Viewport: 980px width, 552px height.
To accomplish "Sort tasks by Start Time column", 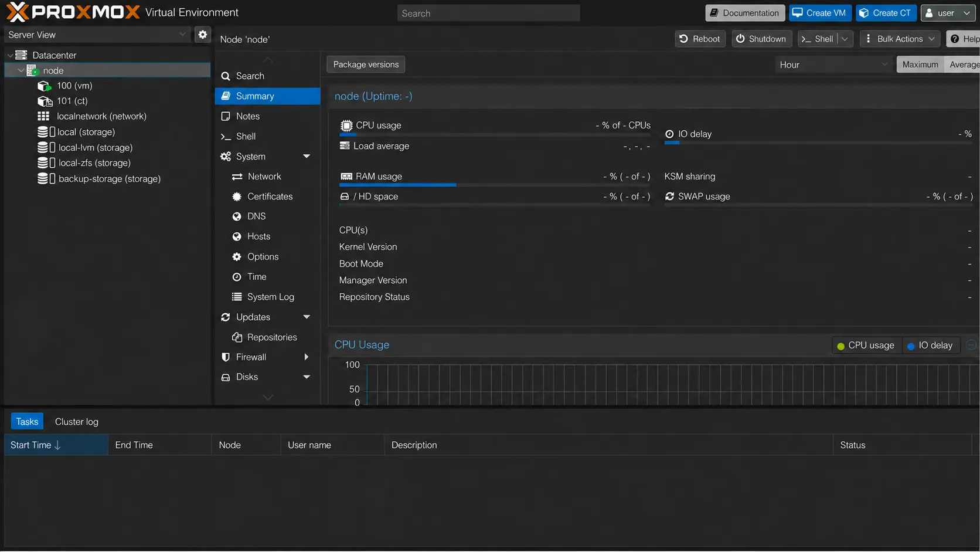I will 56,445.
